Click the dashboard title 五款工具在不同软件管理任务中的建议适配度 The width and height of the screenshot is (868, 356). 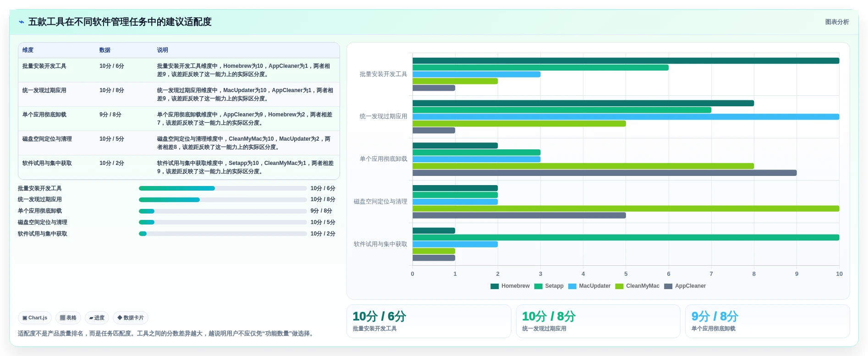click(120, 22)
